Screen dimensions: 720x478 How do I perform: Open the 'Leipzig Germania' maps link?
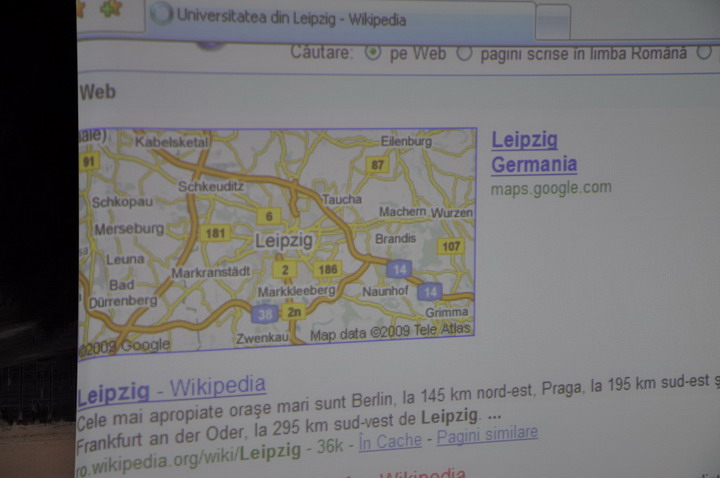[534, 152]
